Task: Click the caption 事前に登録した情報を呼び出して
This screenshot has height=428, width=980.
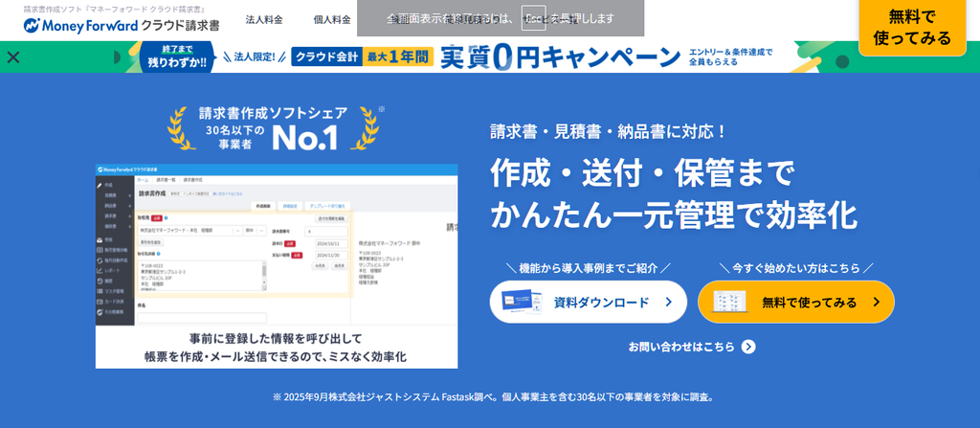Action: pyautogui.click(x=276, y=339)
